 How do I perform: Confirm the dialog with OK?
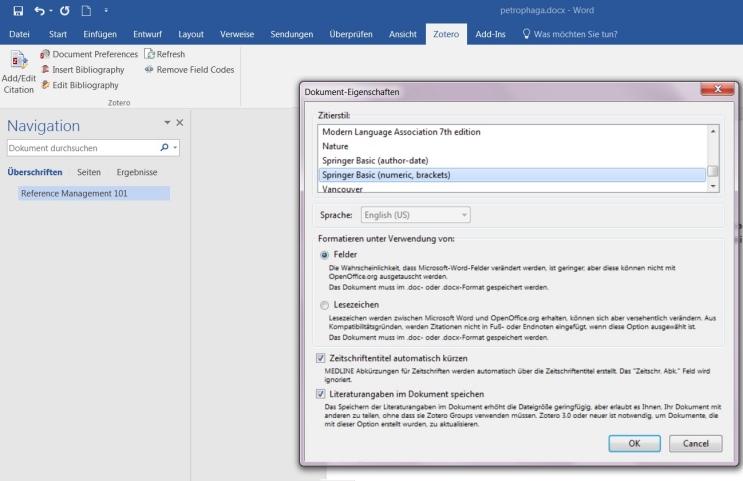pyautogui.click(x=634, y=444)
